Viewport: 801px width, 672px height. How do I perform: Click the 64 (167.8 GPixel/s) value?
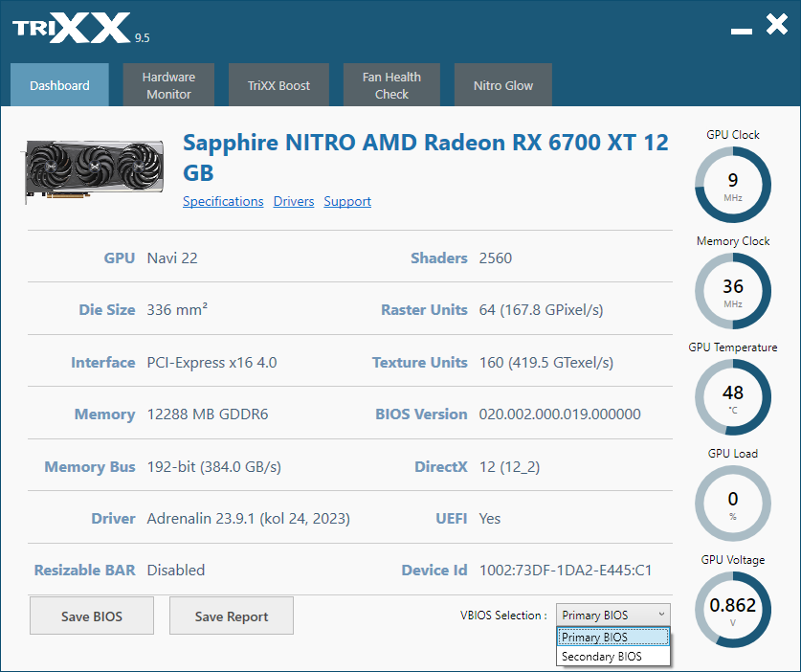coord(541,310)
